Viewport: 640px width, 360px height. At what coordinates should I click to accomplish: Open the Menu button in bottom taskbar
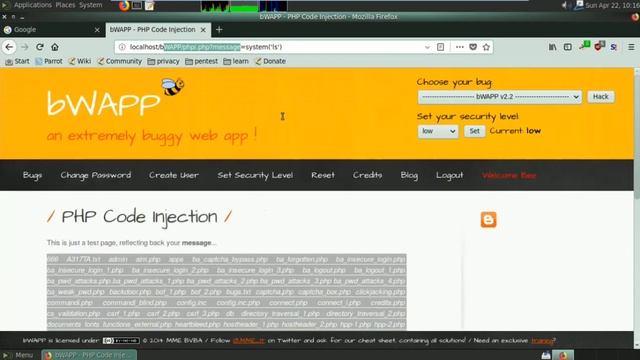coord(18,355)
